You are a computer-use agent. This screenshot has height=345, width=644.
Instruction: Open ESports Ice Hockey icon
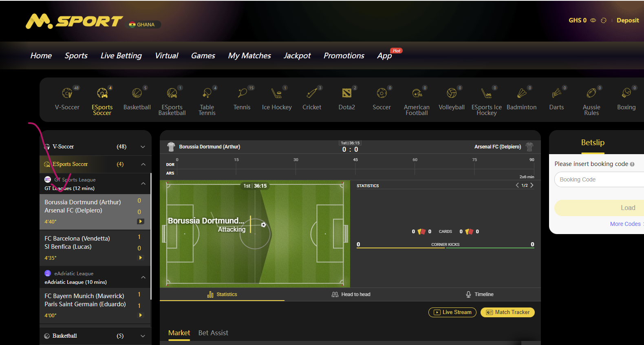[x=487, y=93]
